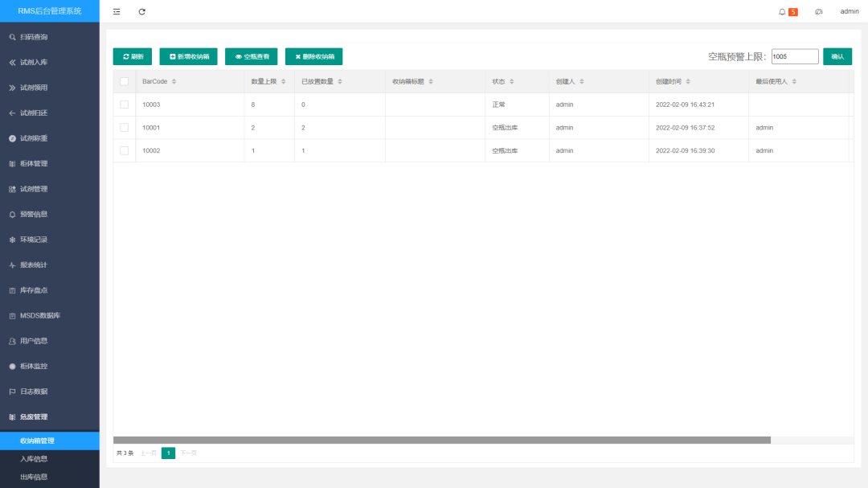
Task: Click the 空瓶查看 button
Action: [x=252, y=56]
